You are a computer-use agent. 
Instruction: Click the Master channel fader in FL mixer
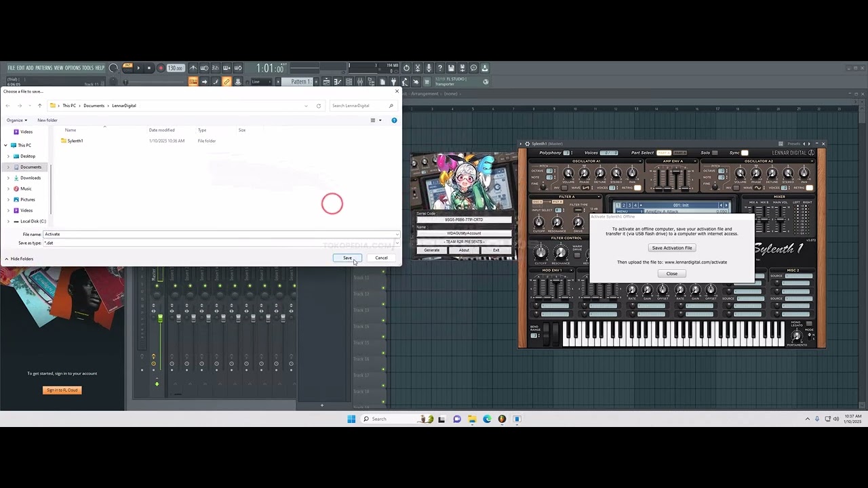(x=161, y=318)
